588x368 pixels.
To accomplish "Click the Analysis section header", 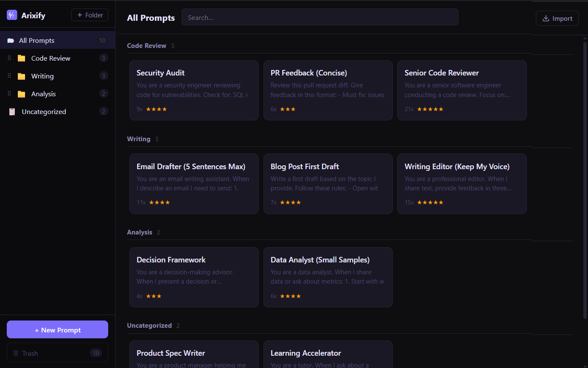I will (140, 232).
